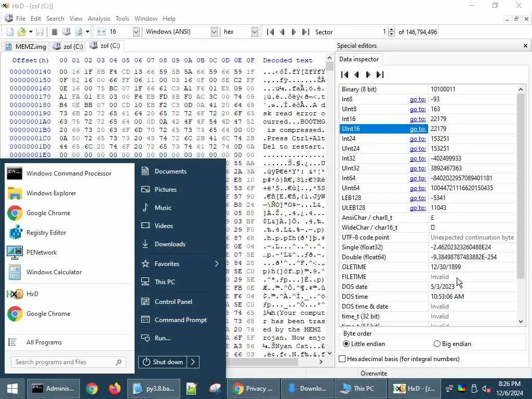Open the Analysis menu
Screen dimensions: 532x399
point(99,19)
